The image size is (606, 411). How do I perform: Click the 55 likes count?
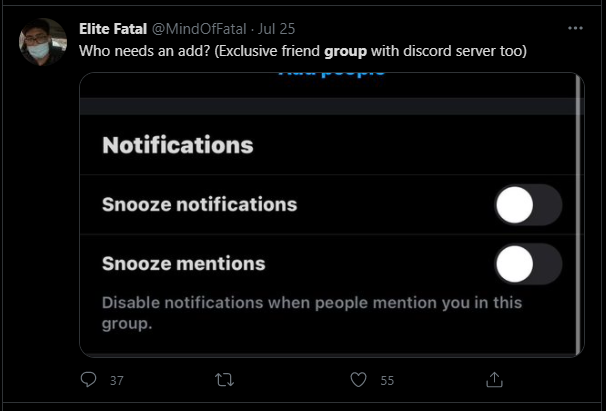[x=387, y=381]
